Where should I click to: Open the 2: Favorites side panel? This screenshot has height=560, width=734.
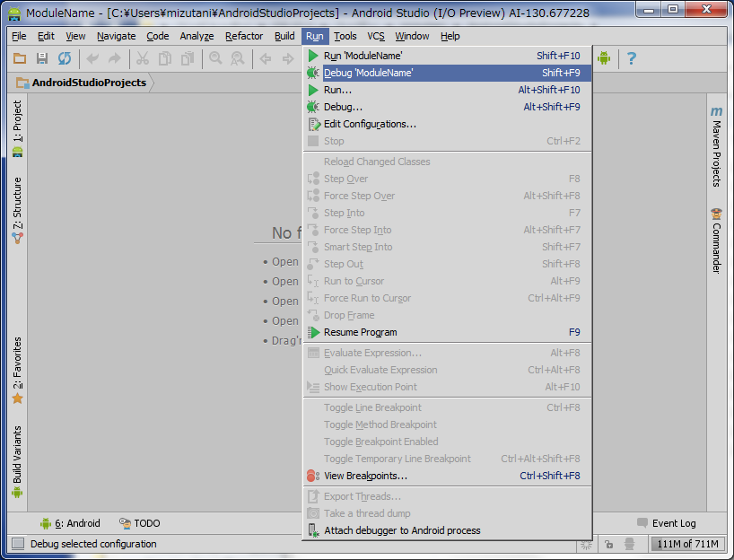[x=17, y=370]
